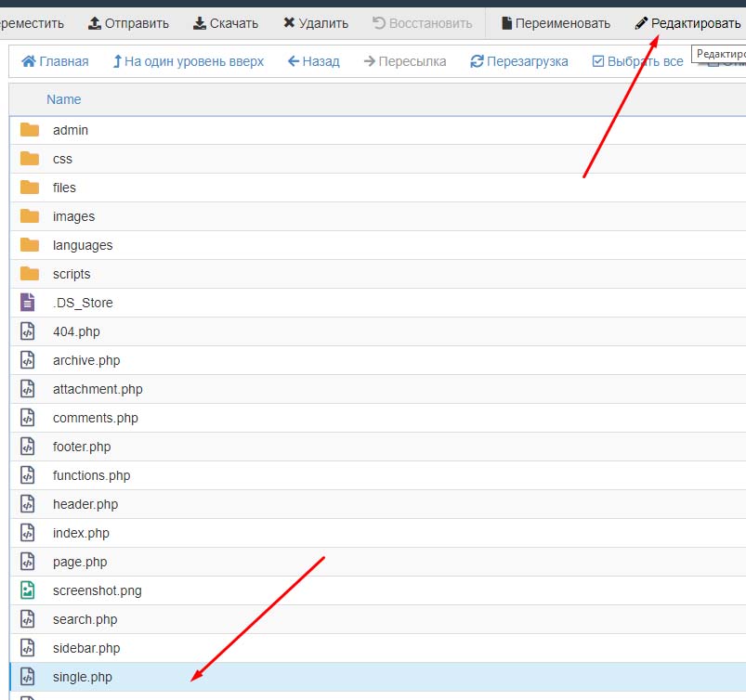Image resolution: width=746 pixels, height=700 pixels.
Task: Click the Пересылка forward link
Action: point(405,61)
